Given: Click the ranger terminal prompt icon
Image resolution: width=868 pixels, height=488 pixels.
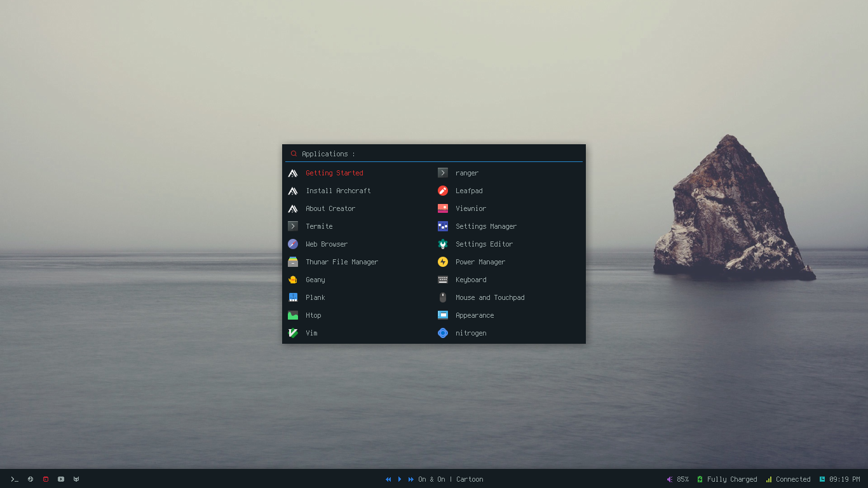Looking at the screenshot, I should [443, 173].
